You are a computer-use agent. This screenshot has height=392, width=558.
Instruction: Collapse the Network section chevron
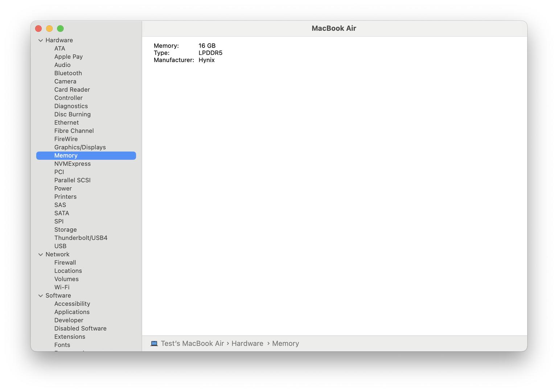(x=41, y=254)
